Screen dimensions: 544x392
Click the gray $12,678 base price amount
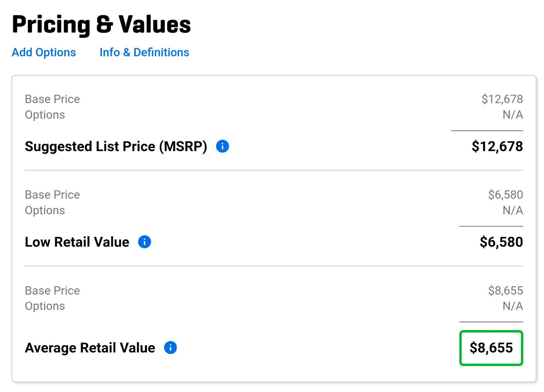point(502,99)
